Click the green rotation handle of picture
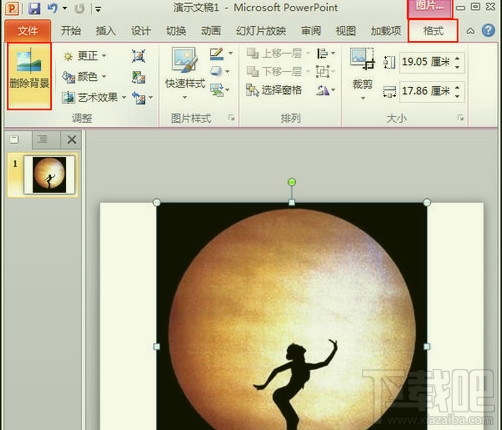This screenshot has height=430, width=502. point(292,182)
